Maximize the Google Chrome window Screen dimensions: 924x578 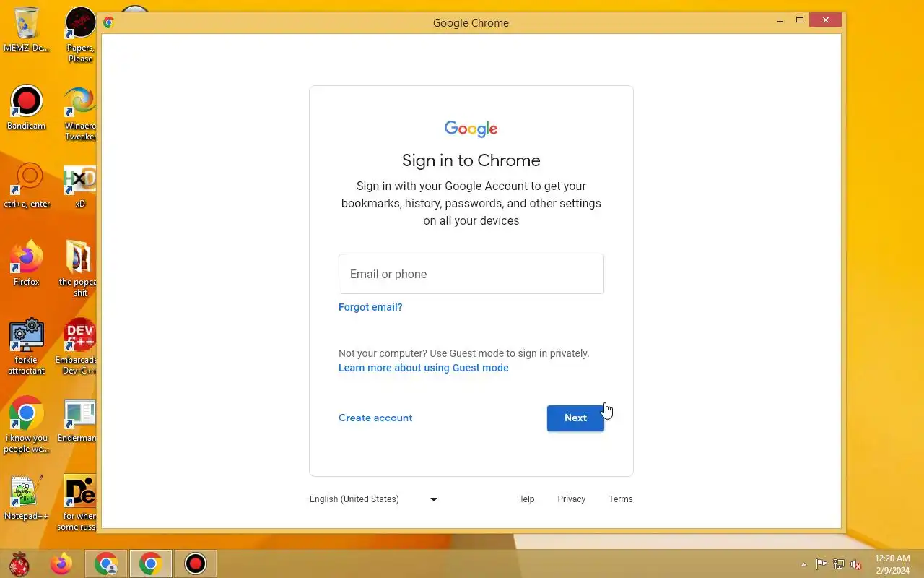pos(800,20)
